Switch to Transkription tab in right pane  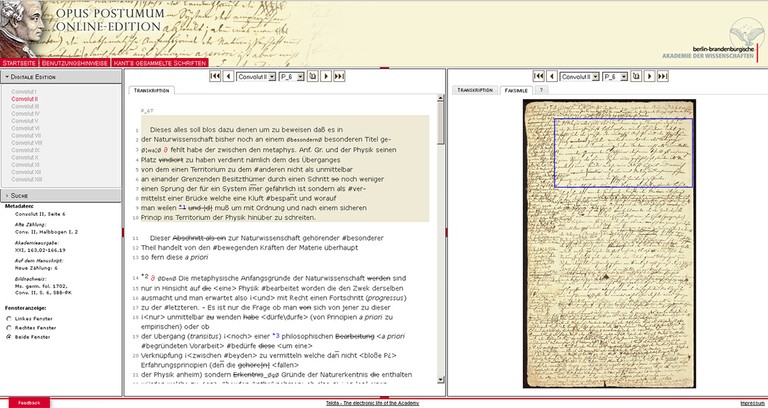[475, 90]
